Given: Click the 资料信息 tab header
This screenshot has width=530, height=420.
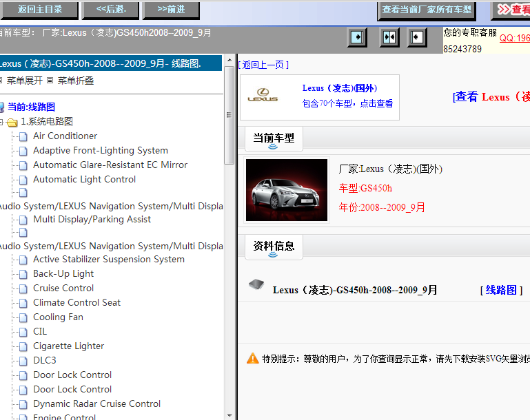Looking at the screenshot, I should (274, 247).
